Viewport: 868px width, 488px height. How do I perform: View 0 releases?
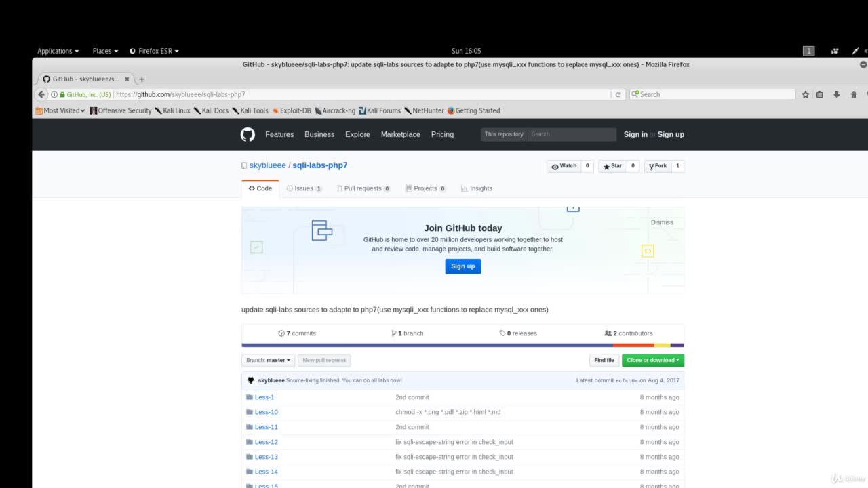pyautogui.click(x=518, y=333)
